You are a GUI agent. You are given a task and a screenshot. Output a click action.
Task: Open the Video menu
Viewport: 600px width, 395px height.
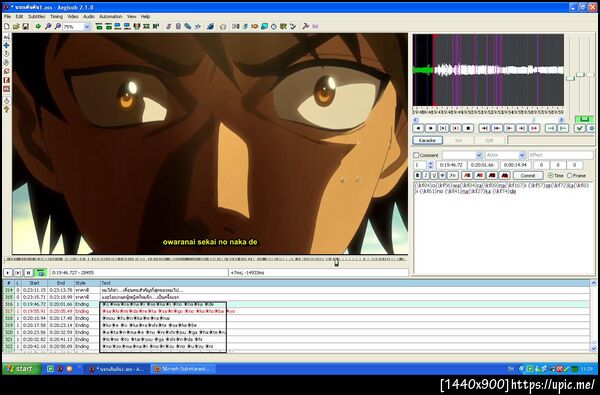click(73, 17)
